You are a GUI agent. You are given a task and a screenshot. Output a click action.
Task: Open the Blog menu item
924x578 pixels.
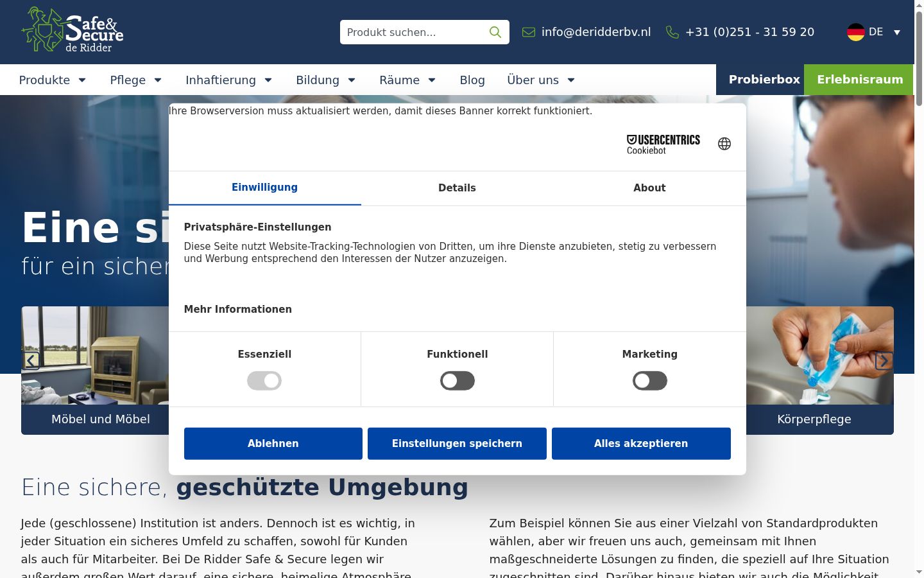tap(472, 80)
